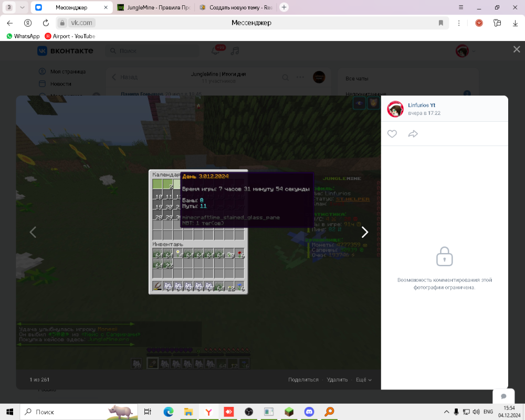The height and width of the screenshot is (420, 525).
Task: Click Назад in chat header
Action: (124, 77)
